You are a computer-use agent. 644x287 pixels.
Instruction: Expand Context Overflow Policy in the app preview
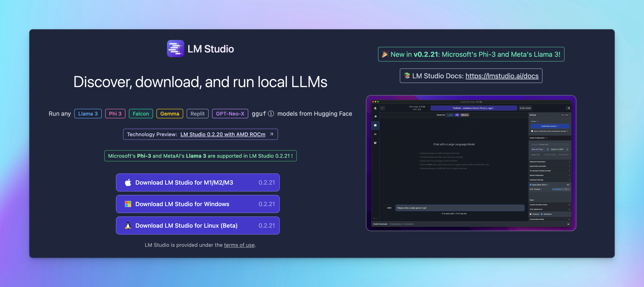click(x=550, y=205)
